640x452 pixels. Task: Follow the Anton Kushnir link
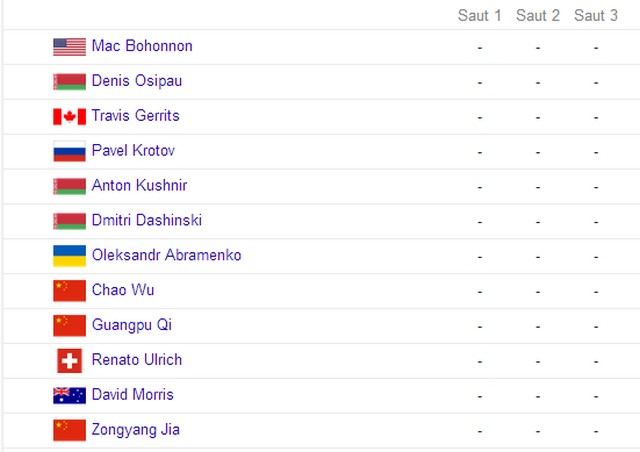139,185
